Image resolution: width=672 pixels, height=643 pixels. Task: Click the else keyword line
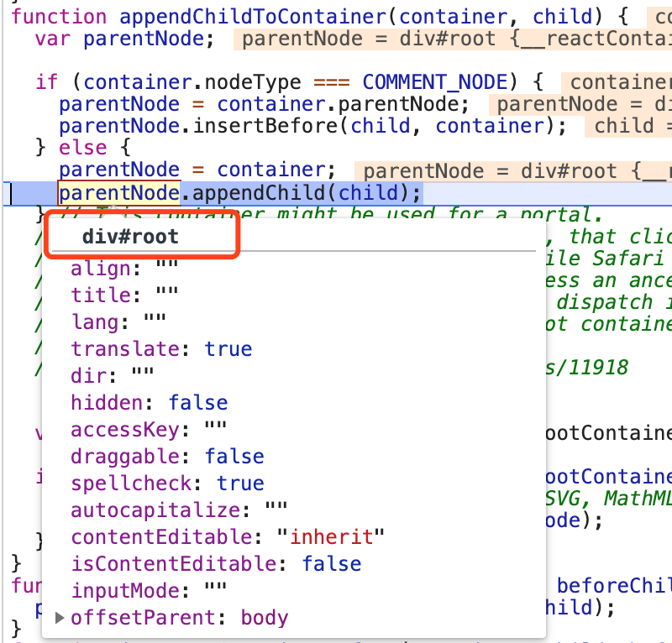coord(82,148)
